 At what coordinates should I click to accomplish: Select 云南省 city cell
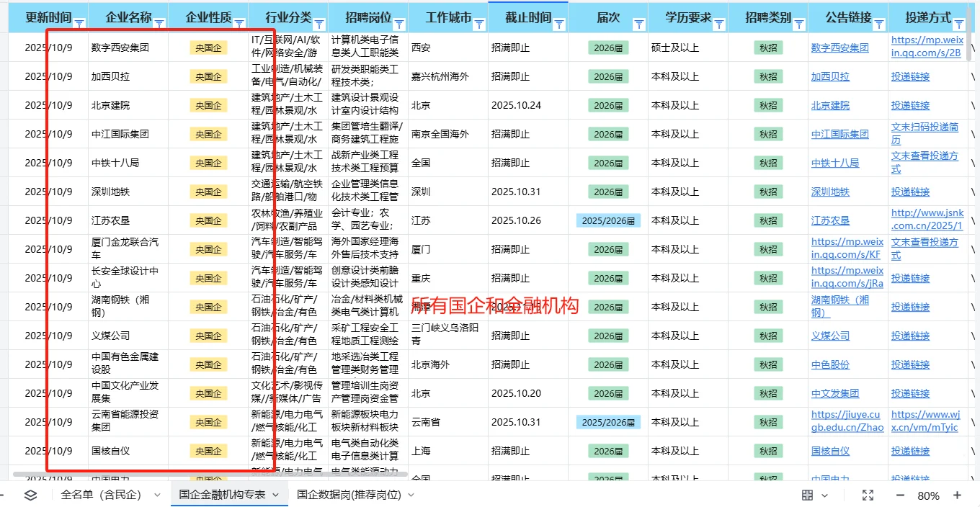pyautogui.click(x=448, y=422)
